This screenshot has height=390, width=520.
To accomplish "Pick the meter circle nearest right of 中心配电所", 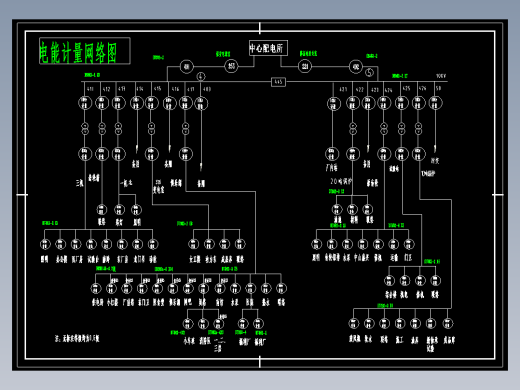I will (x=305, y=66).
